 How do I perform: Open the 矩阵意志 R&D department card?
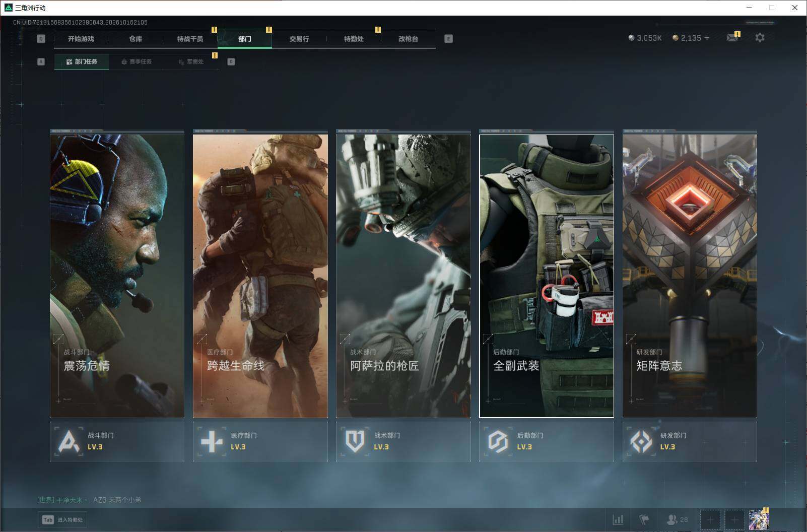690,276
